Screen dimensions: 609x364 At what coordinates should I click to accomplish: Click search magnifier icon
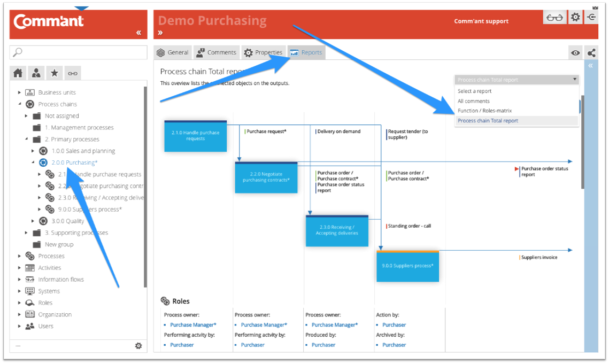click(x=18, y=52)
